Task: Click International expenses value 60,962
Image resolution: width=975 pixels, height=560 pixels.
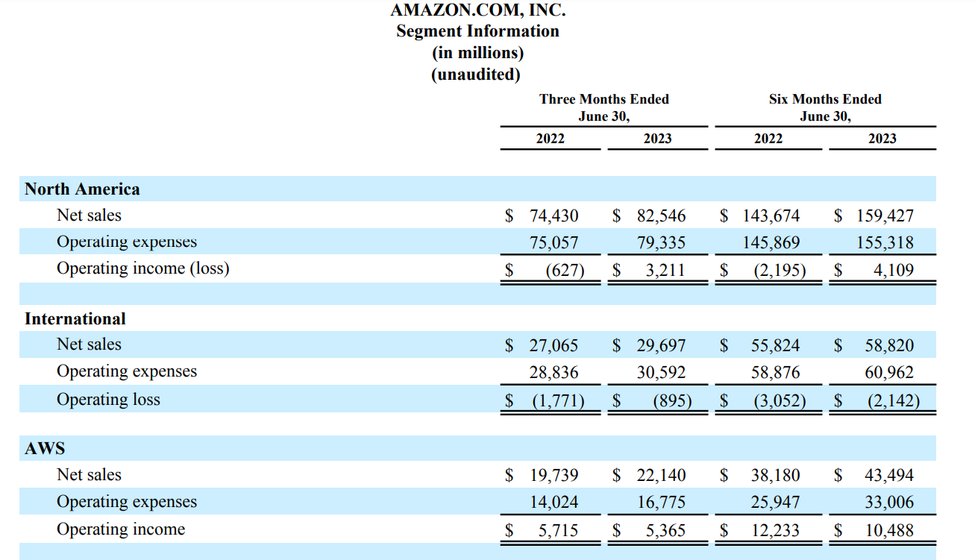Action: click(x=889, y=373)
